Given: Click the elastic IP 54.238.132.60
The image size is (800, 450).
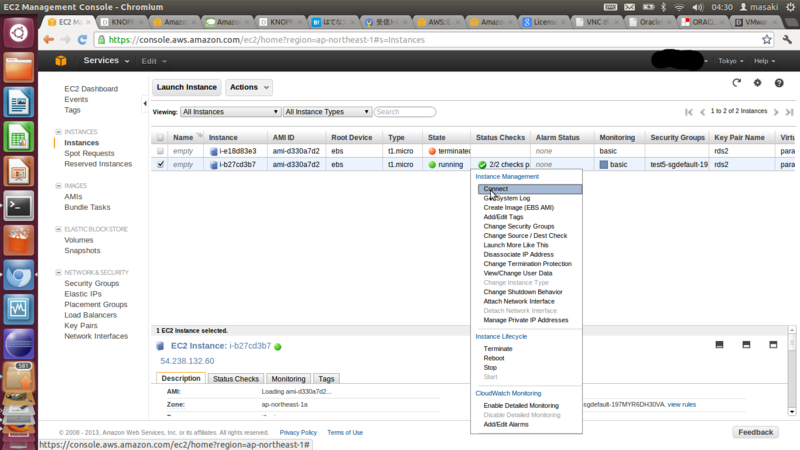Looking at the screenshot, I should click(x=187, y=361).
